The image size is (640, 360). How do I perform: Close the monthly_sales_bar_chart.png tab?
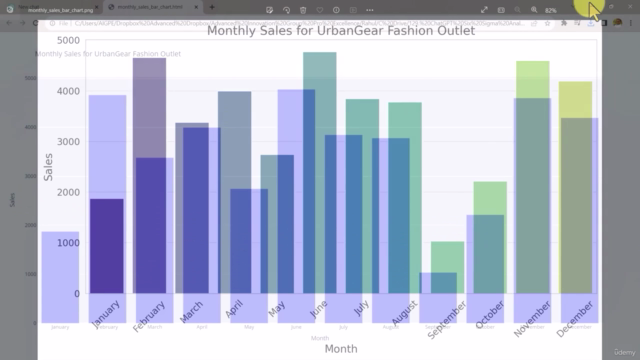[x=97, y=7]
